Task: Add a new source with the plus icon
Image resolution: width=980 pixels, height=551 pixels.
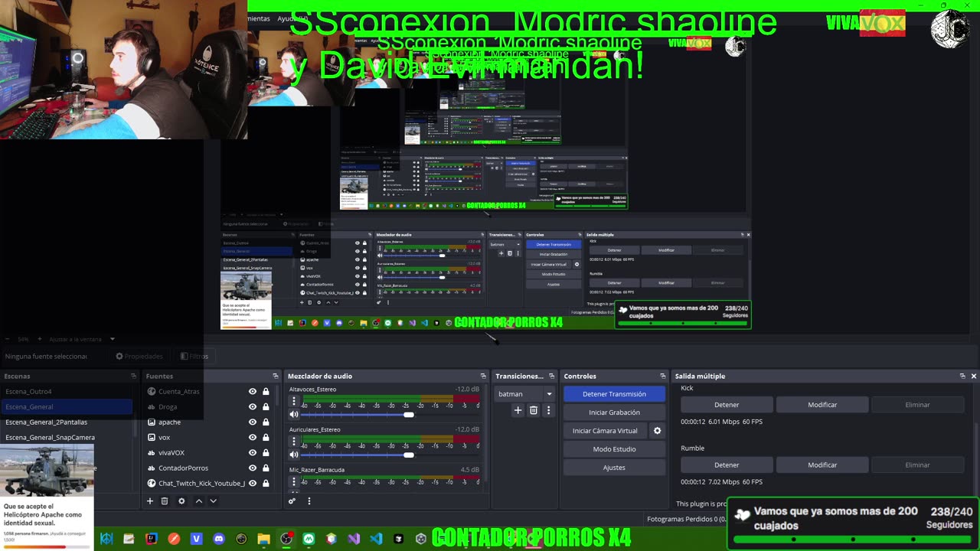Action: pyautogui.click(x=150, y=501)
